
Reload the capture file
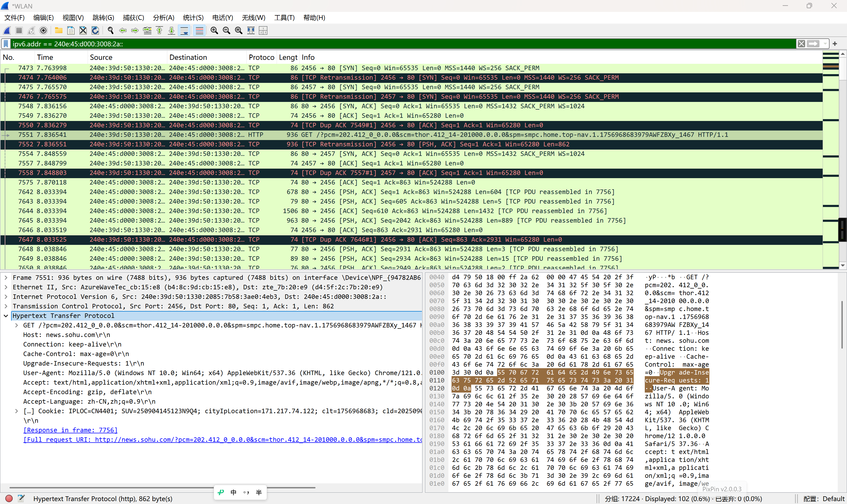pos(96,30)
